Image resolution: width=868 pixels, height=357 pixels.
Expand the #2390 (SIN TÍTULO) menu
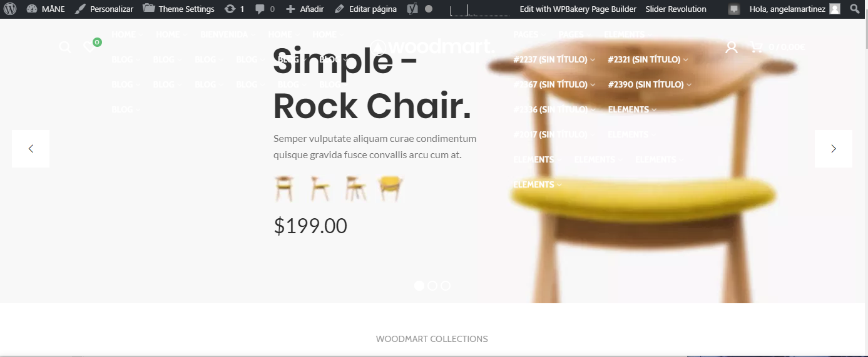tap(650, 84)
